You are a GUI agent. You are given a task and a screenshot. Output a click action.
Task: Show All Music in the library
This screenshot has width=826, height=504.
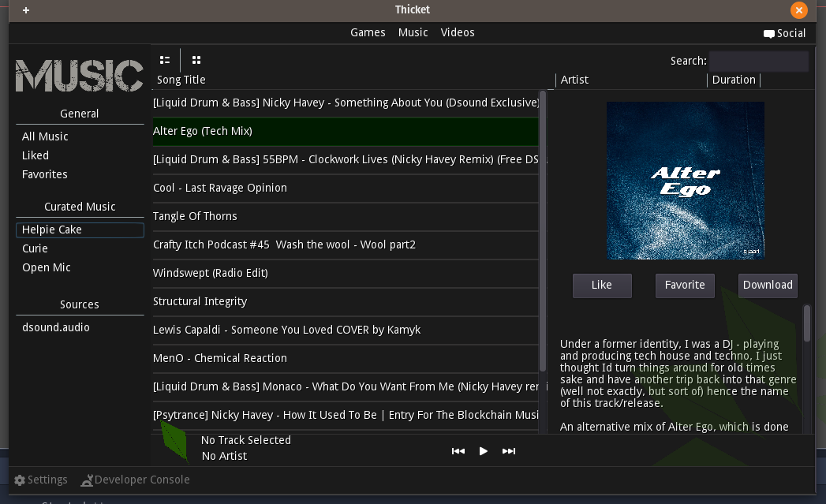coord(45,136)
